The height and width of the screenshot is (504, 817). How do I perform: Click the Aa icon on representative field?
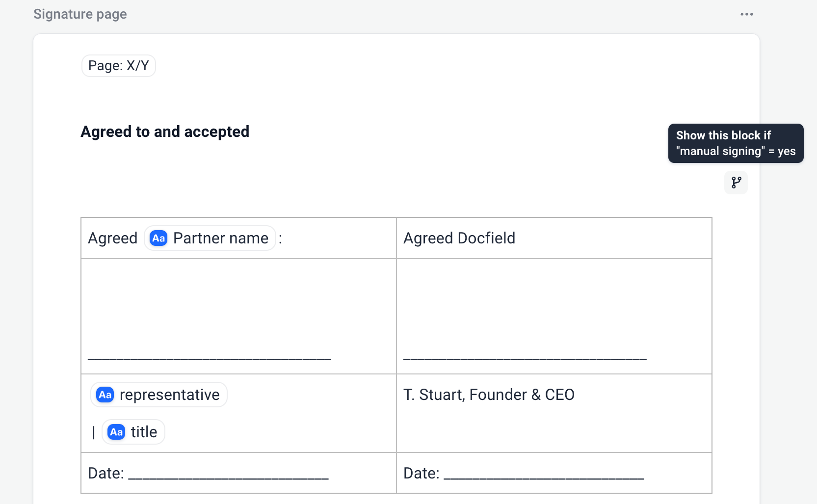click(105, 395)
